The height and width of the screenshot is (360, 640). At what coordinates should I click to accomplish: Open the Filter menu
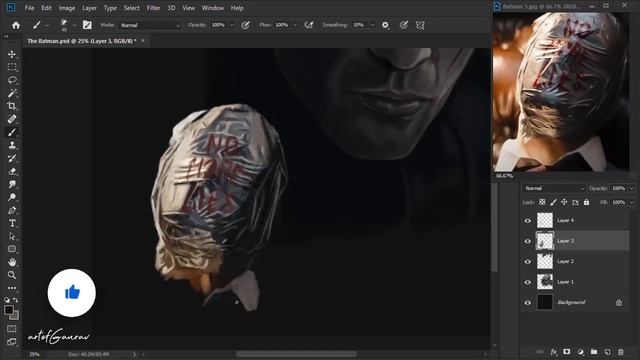pos(153,8)
